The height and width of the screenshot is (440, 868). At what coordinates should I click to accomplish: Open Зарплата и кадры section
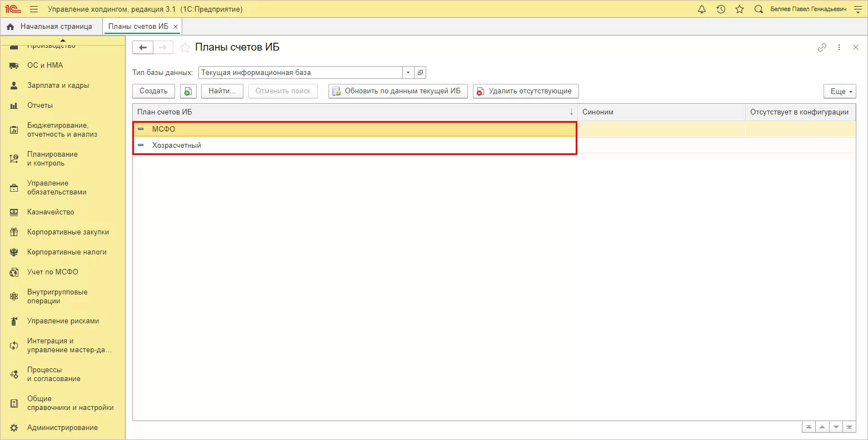[x=62, y=86]
